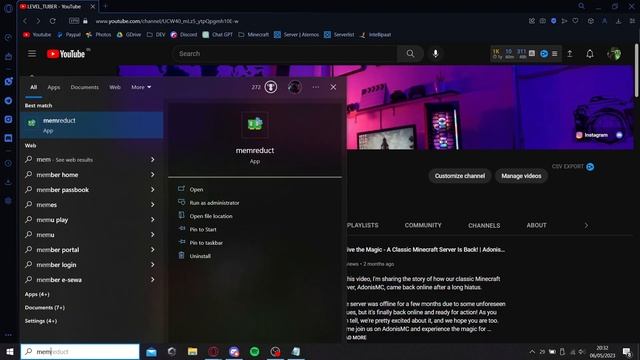Open the browser downloads icon
This screenshot has height=360, width=640.
[x=619, y=21]
